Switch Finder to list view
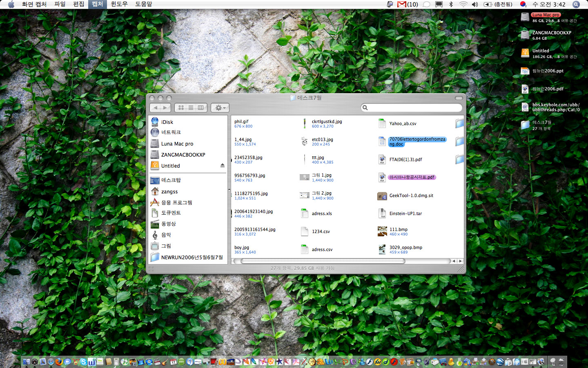The height and width of the screenshot is (368, 588). tap(191, 108)
